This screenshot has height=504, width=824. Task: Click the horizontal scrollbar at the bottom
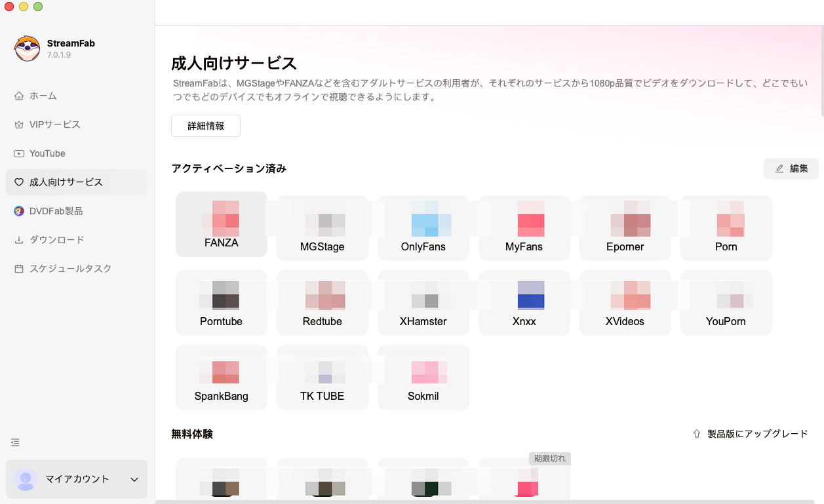(x=484, y=501)
